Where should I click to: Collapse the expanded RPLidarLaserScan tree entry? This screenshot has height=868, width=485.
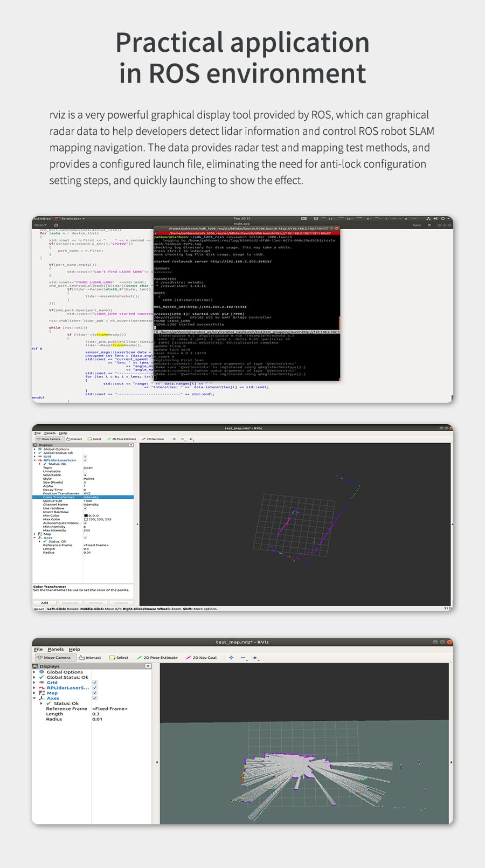point(35,460)
